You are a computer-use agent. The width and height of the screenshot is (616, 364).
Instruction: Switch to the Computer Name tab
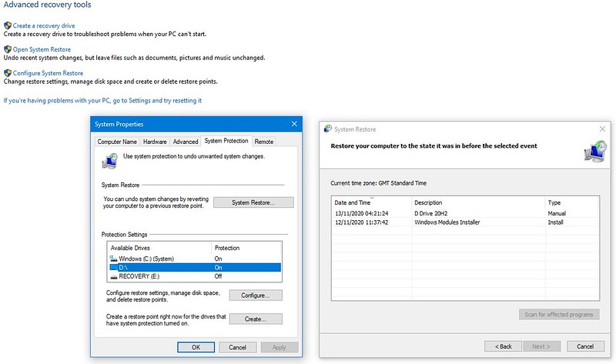tap(117, 142)
